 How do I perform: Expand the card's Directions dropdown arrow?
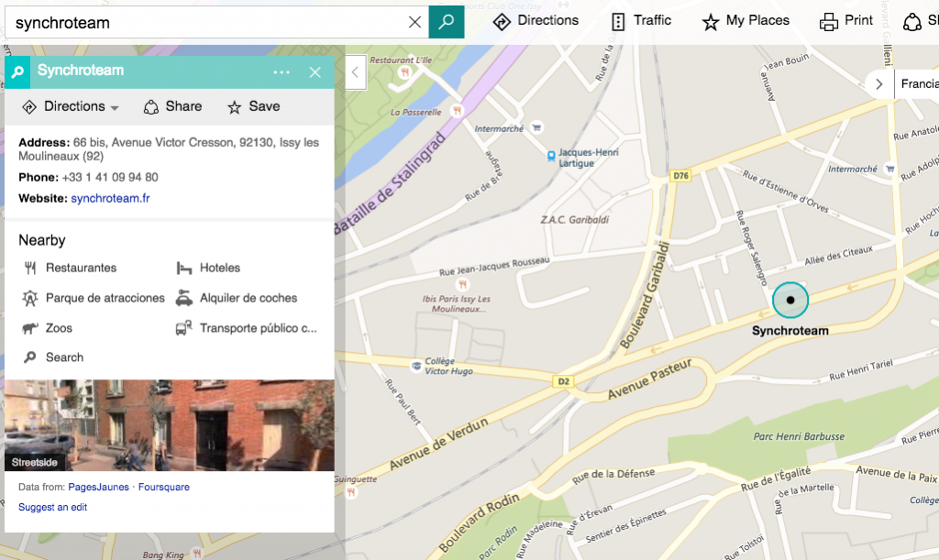tap(115, 108)
